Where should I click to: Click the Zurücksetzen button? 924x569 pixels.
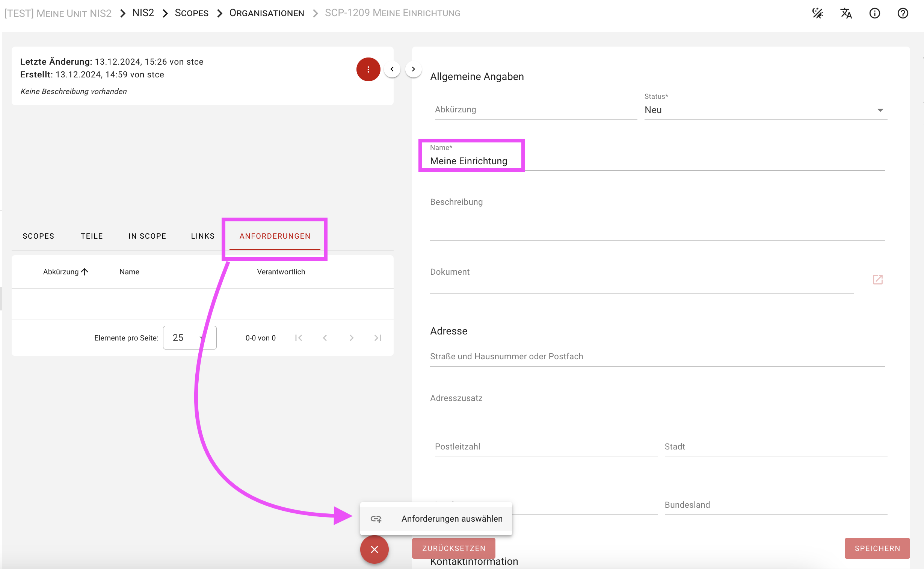pyautogui.click(x=453, y=548)
